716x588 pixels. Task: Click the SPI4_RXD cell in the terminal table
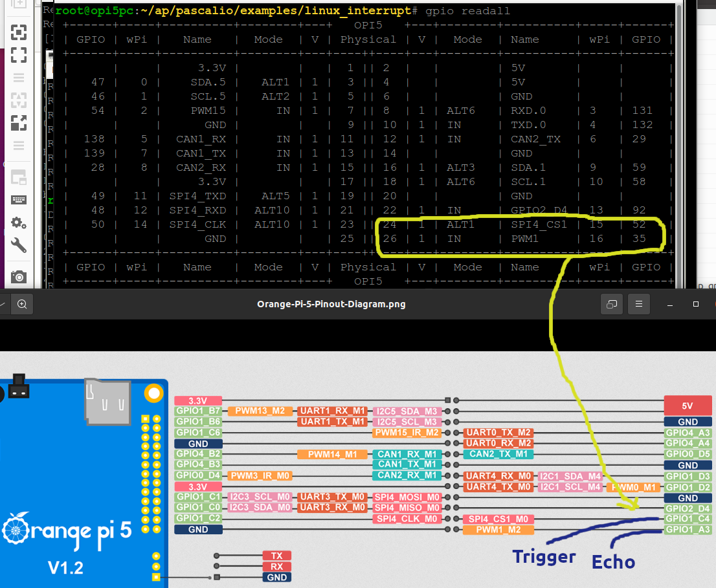click(197, 210)
